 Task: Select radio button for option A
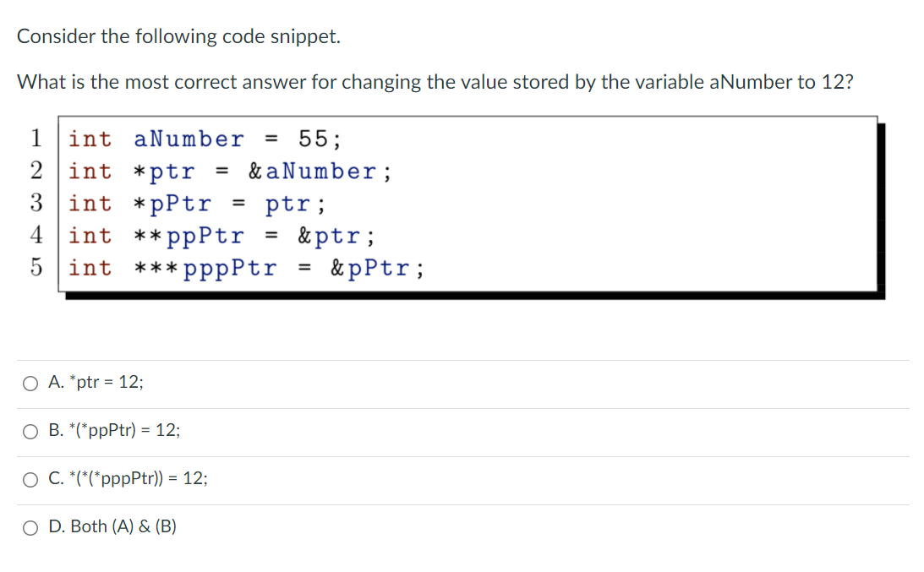click(x=30, y=383)
